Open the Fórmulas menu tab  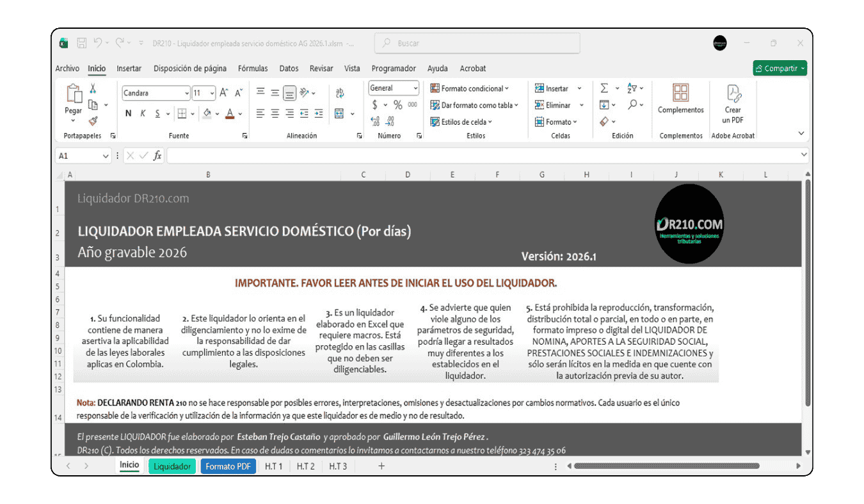pyautogui.click(x=253, y=68)
